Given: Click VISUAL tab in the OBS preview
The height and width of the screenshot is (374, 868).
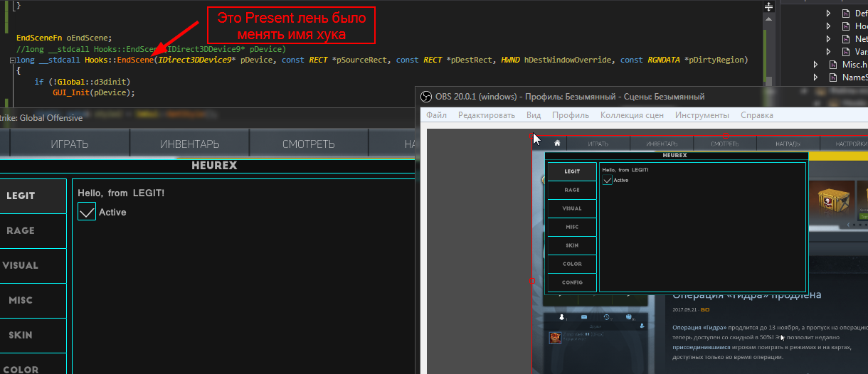Looking at the screenshot, I should (572, 208).
